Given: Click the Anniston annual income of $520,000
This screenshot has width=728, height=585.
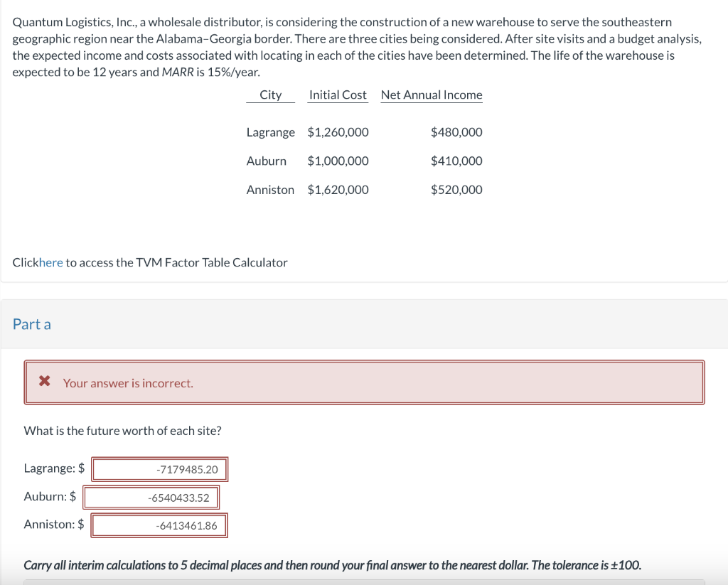Looking at the screenshot, I should 457,189.
